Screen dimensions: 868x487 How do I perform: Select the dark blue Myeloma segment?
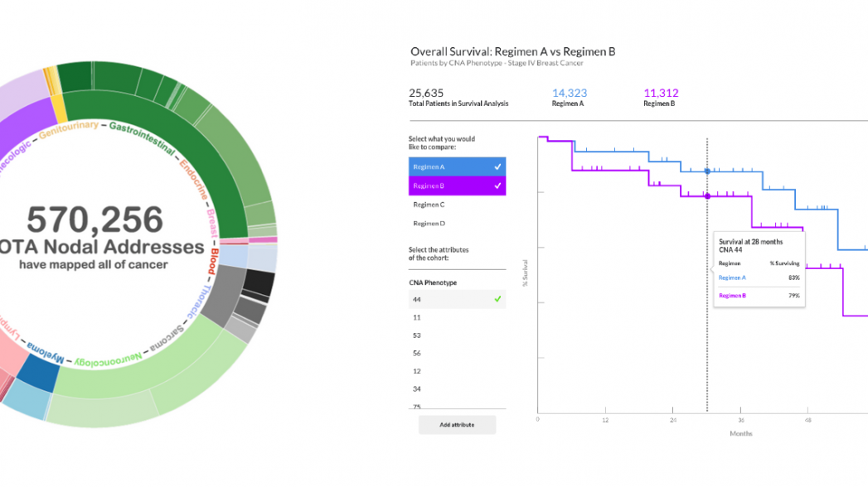(36, 372)
